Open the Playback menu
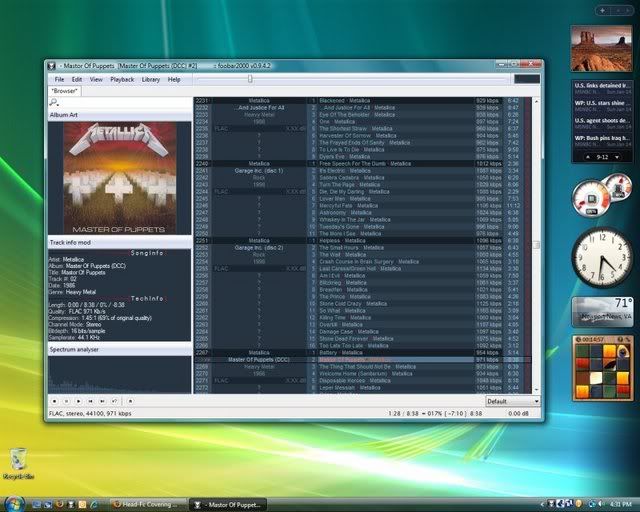Image resolution: width=640 pixels, height=512 pixels. [122, 80]
